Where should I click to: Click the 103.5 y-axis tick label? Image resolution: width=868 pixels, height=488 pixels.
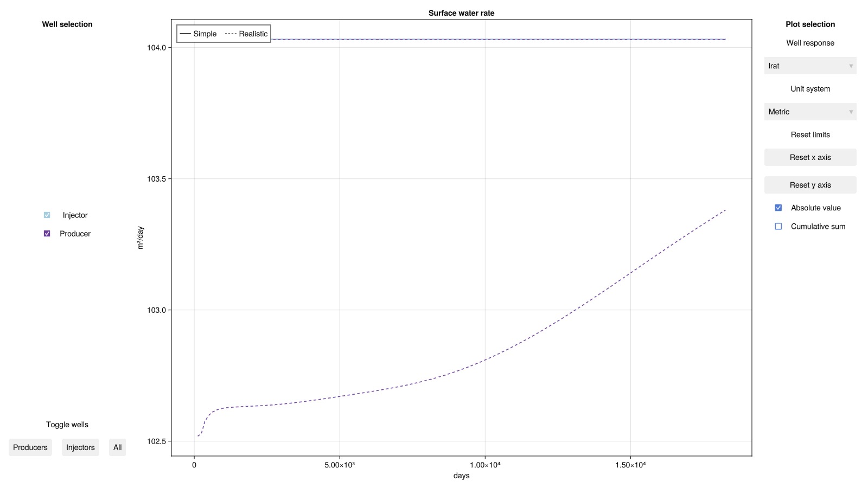click(156, 179)
